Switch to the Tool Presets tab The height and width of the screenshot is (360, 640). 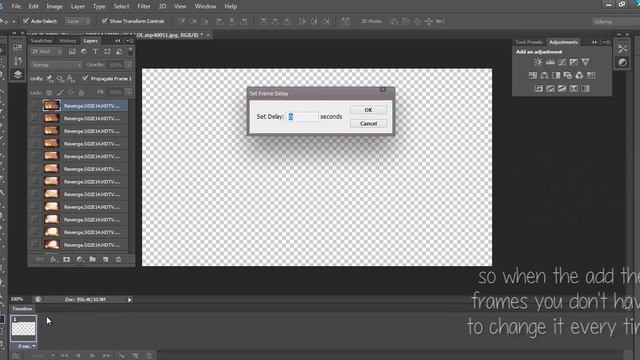(x=529, y=42)
